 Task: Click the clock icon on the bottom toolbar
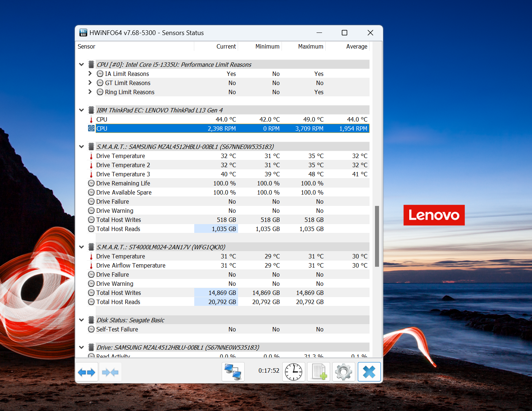[294, 372]
